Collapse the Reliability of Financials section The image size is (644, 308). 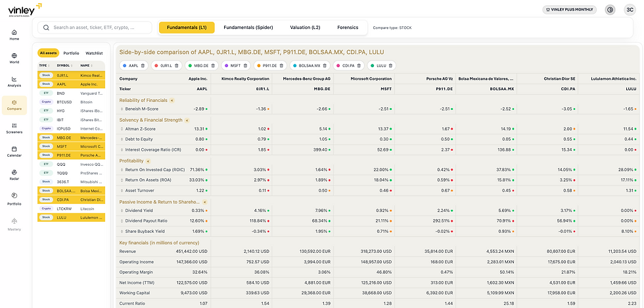coord(172,100)
